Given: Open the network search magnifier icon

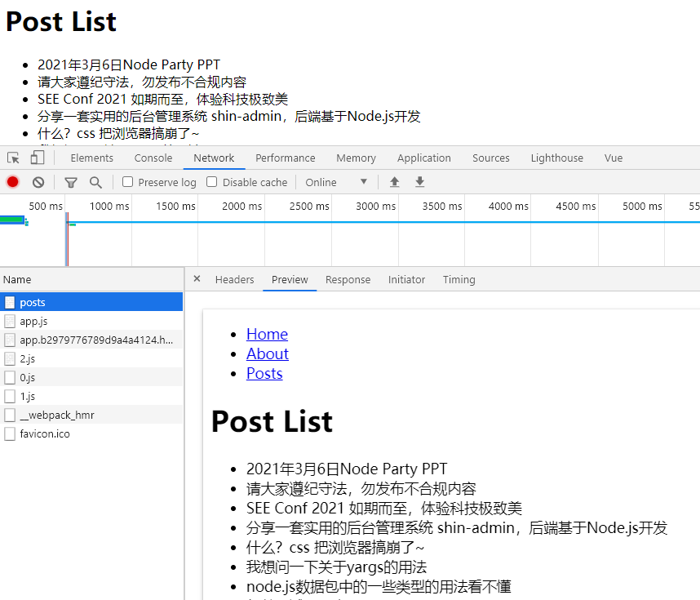Looking at the screenshot, I should coord(95,182).
